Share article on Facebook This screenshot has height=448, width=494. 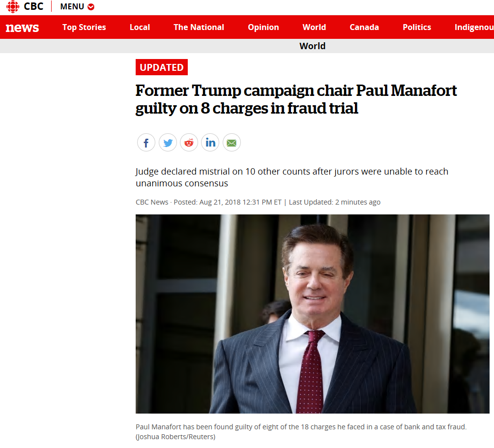[x=146, y=143]
